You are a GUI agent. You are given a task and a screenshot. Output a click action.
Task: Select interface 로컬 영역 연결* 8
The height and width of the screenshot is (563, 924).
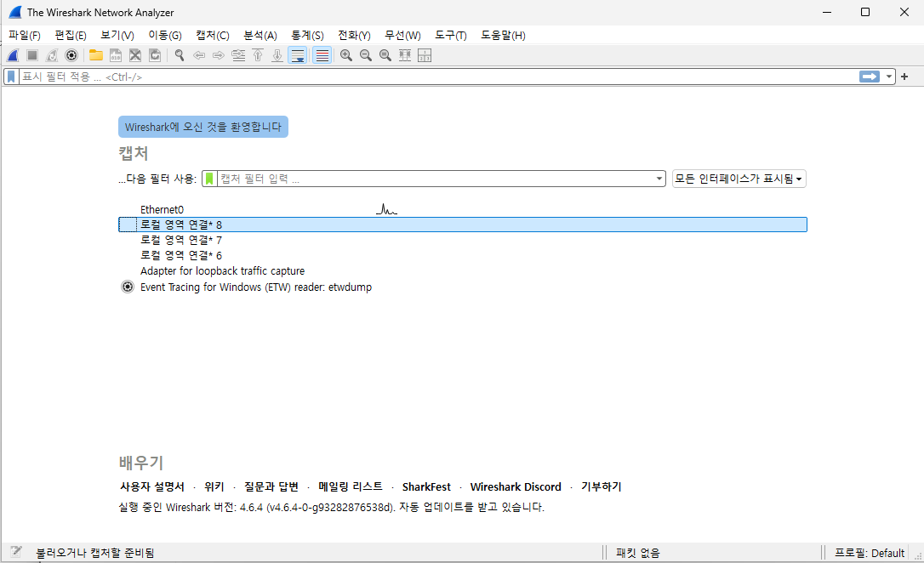[463, 225]
